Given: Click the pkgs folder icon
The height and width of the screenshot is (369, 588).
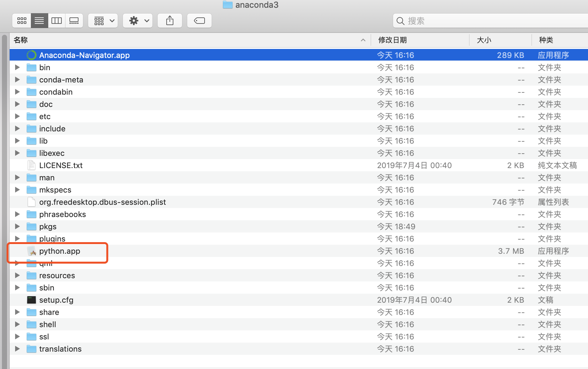Looking at the screenshot, I should coord(31,226).
